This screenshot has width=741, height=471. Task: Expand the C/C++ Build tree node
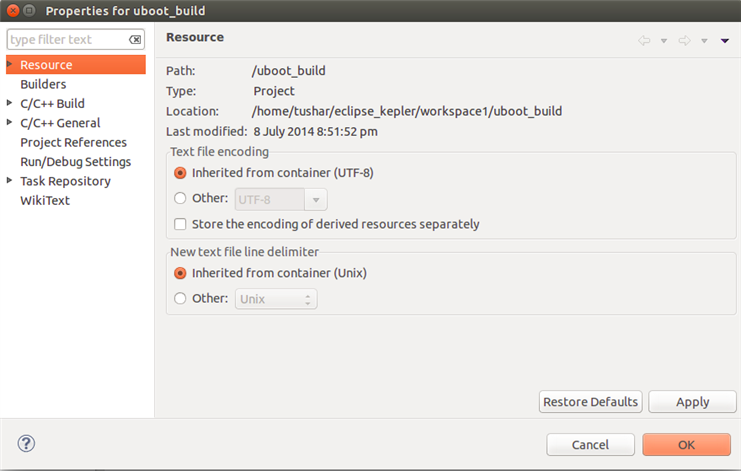click(x=10, y=103)
